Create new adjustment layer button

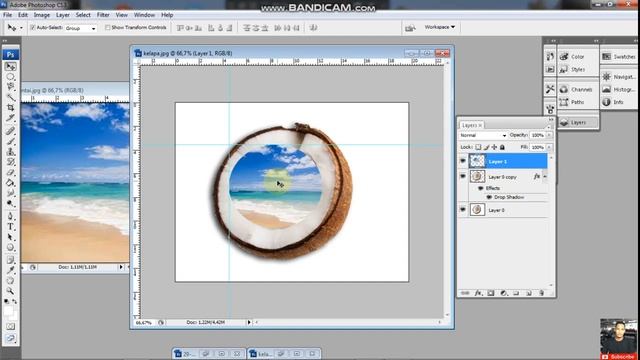pyautogui.click(x=503, y=293)
